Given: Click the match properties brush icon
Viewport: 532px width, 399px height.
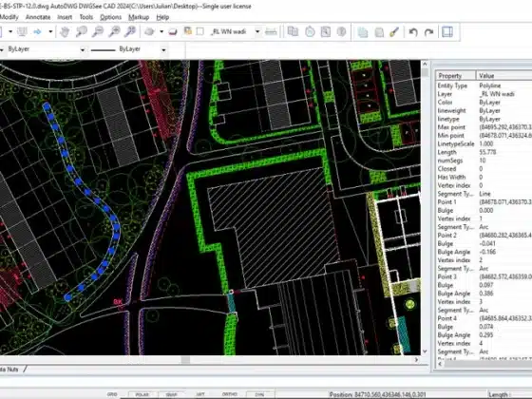Looking at the screenshot, I should pyautogui.click(x=394, y=32).
